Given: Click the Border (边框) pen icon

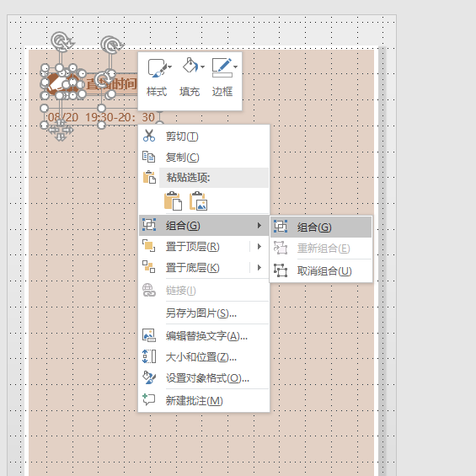Looking at the screenshot, I should [222, 67].
